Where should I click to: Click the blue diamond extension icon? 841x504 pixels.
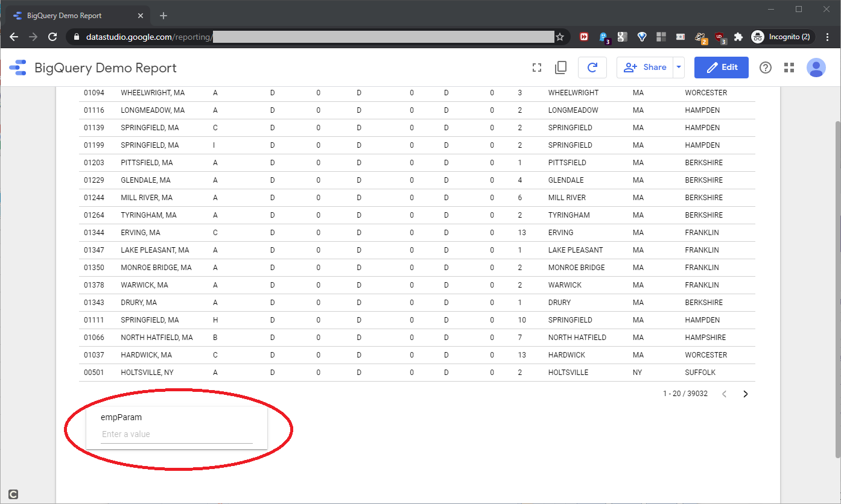click(642, 37)
